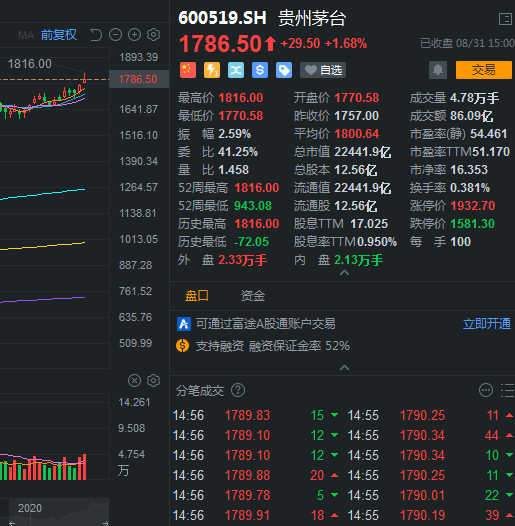Viewport: 515px width, 526px height.
Task: Click the 1786.50 price axis label
Action: [139, 79]
